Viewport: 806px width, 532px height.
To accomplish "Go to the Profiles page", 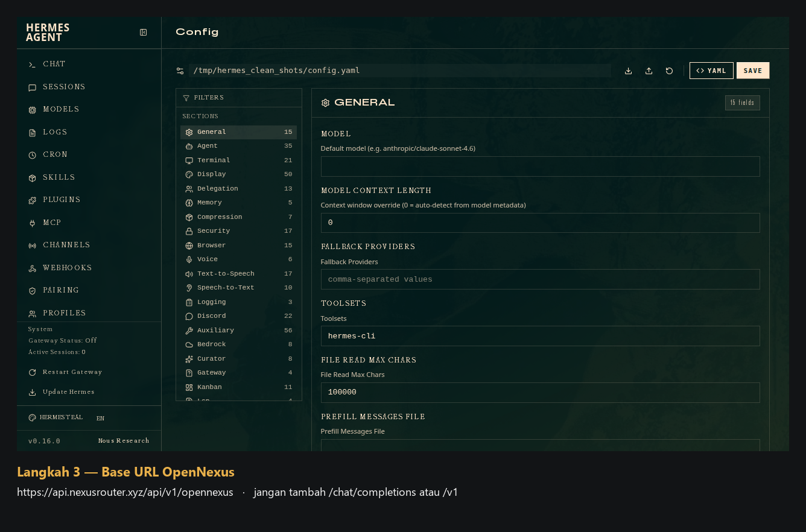I will (x=89, y=313).
